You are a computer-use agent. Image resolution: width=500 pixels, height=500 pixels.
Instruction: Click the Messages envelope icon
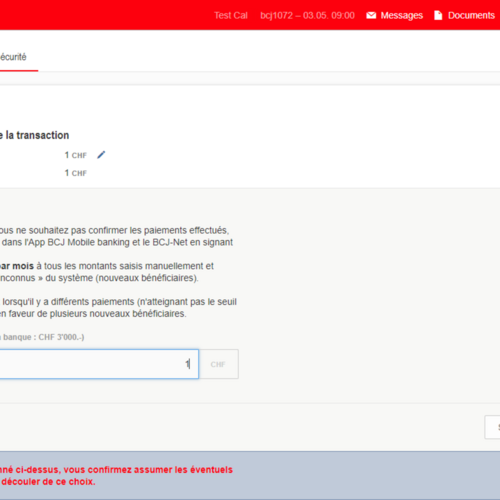point(371,15)
